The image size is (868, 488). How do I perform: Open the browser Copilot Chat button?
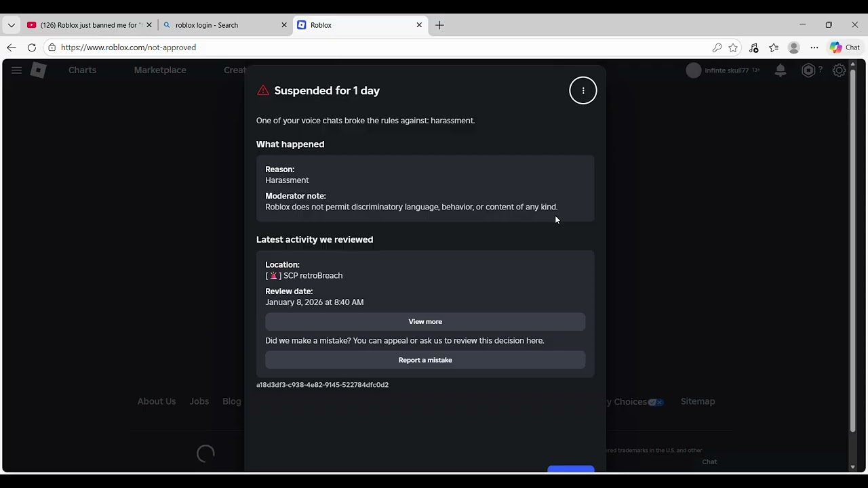click(845, 47)
